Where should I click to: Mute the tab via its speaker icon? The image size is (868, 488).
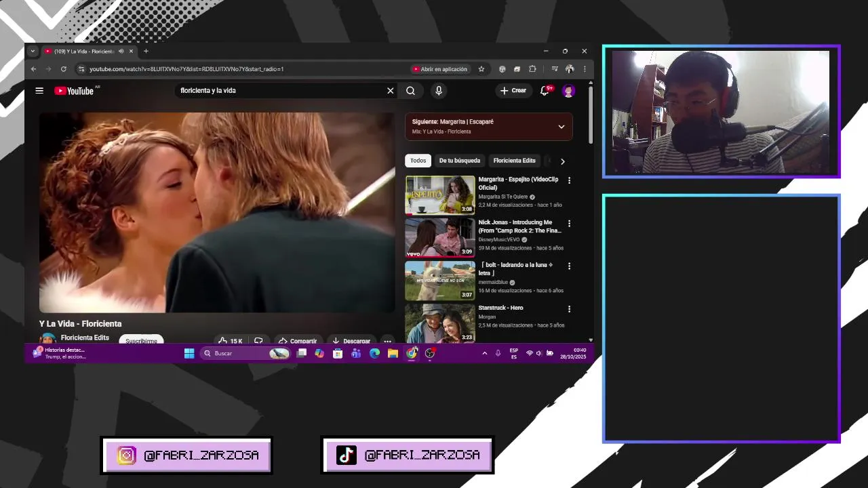pyautogui.click(x=121, y=52)
